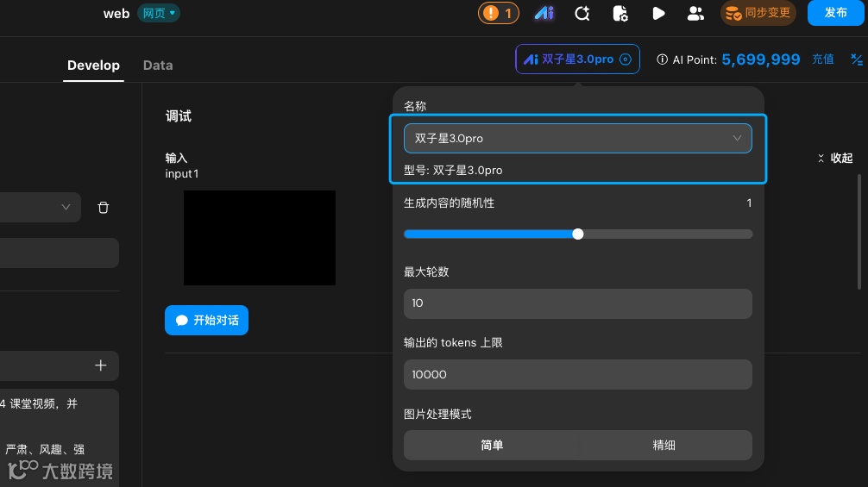Click the 型号: 双子星3.0pro model text
This screenshot has width=868, height=487.
[453, 171]
